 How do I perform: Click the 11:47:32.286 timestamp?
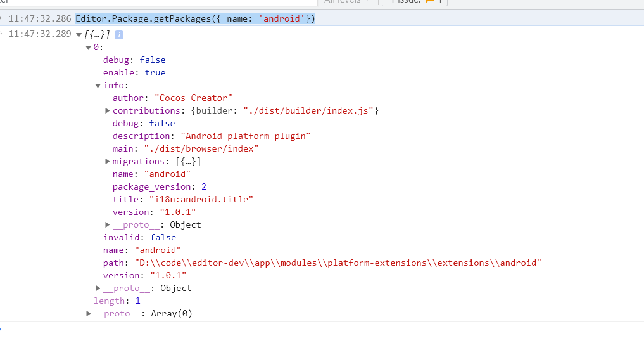(40, 19)
